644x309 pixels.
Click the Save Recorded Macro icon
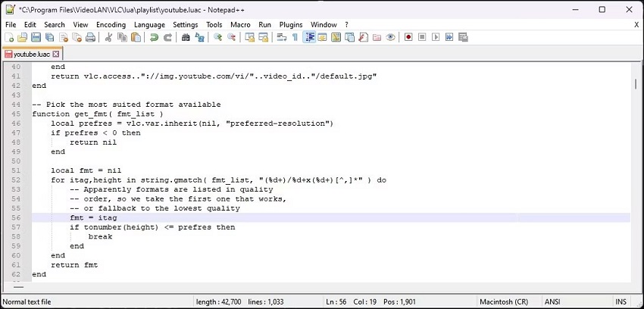tap(463, 37)
